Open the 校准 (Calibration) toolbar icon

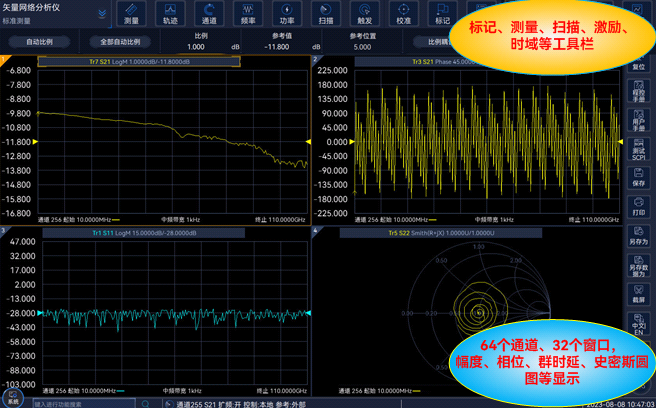pos(404,13)
